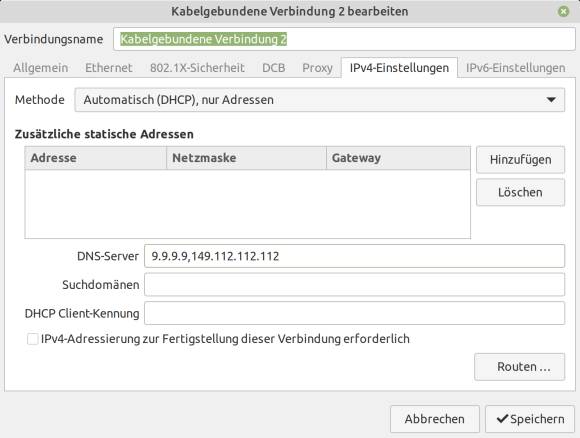The width and height of the screenshot is (580, 438).
Task: Open the Proxy tab
Action: tap(317, 68)
